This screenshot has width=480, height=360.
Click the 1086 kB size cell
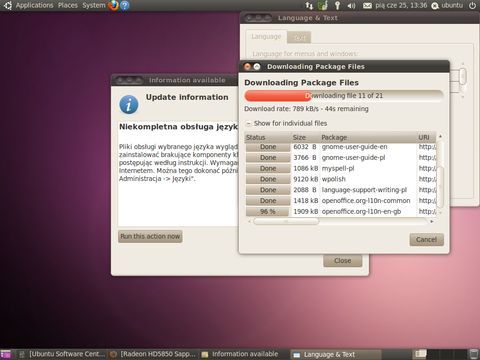pyautogui.click(x=305, y=168)
